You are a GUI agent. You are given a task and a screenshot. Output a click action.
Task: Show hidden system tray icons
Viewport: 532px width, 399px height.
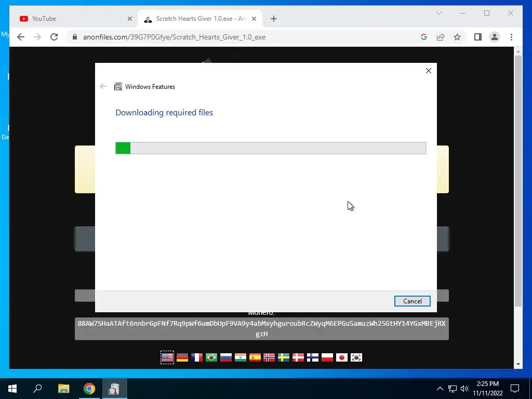point(440,389)
